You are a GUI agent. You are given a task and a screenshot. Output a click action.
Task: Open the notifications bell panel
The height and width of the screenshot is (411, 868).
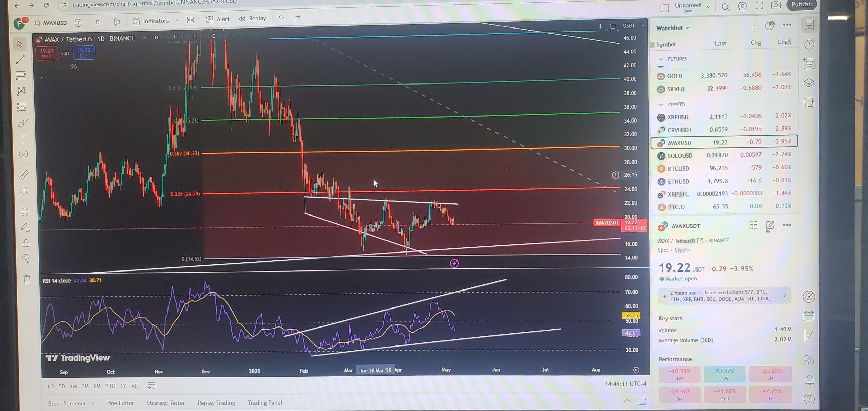pyautogui.click(x=809, y=379)
